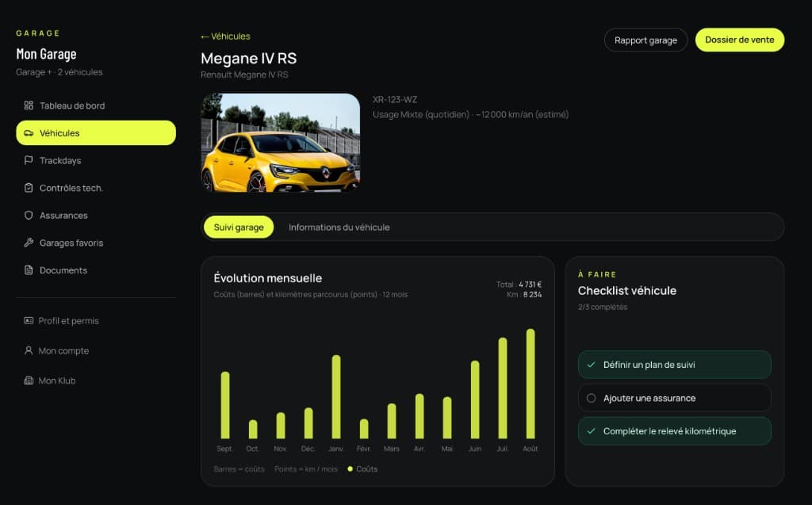Switch to Informations du véhicule tab
This screenshot has height=505, width=812.
pyautogui.click(x=339, y=227)
